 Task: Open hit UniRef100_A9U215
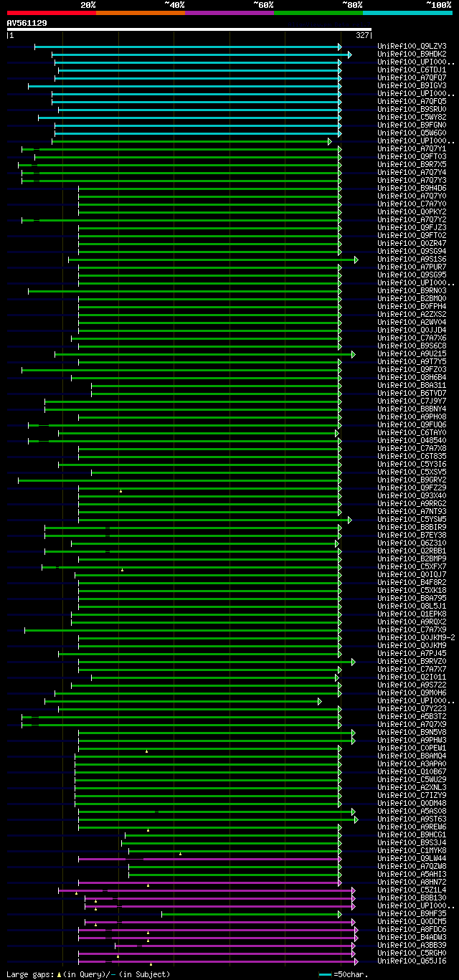coord(412,354)
